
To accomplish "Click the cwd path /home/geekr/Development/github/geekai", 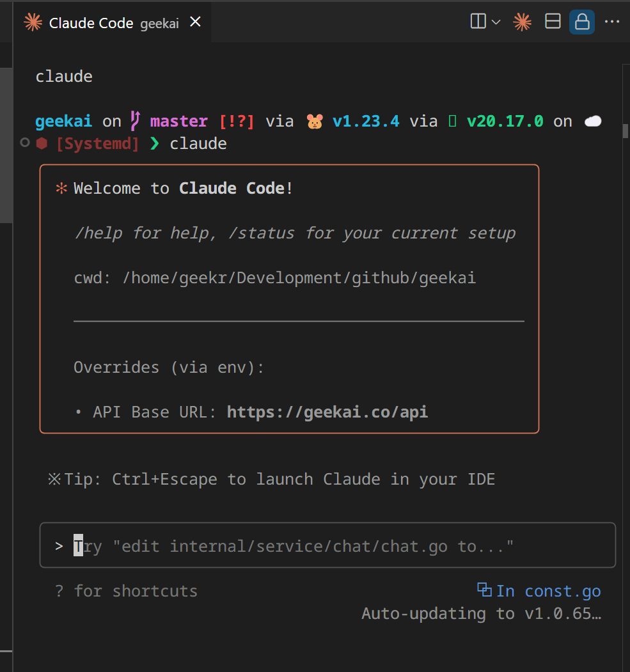I will [x=299, y=277].
